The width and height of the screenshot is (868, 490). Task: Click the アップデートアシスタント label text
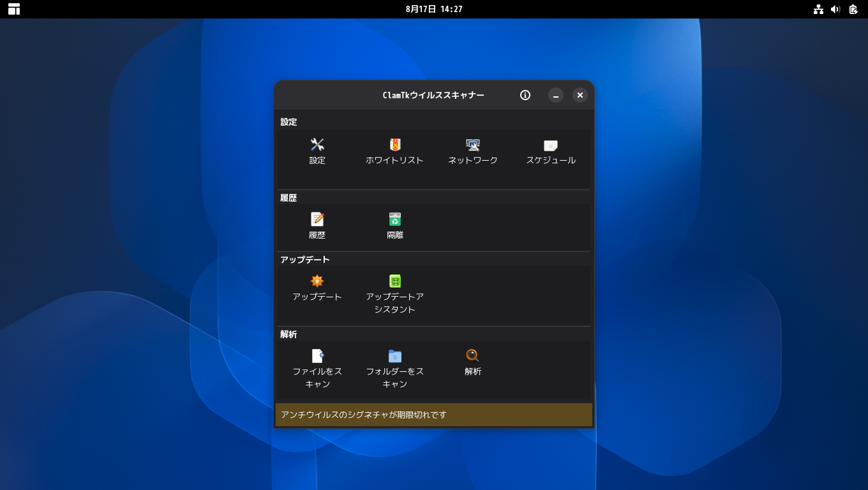click(x=395, y=303)
